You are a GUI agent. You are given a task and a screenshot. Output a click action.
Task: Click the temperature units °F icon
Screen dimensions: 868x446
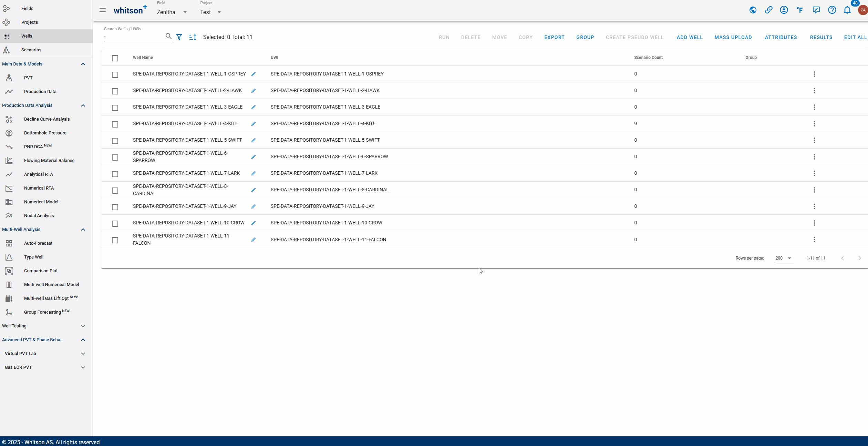coord(799,10)
